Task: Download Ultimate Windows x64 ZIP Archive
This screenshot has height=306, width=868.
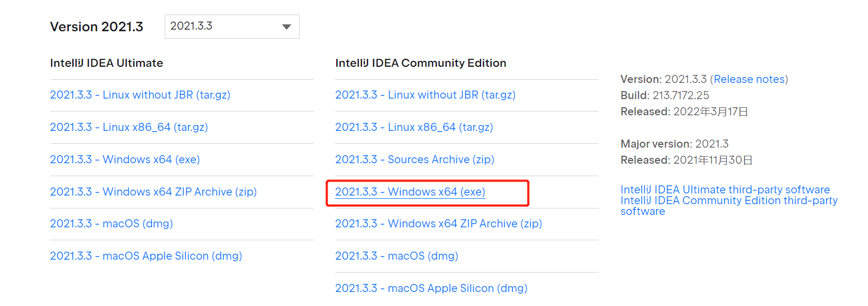Action: [x=153, y=192]
